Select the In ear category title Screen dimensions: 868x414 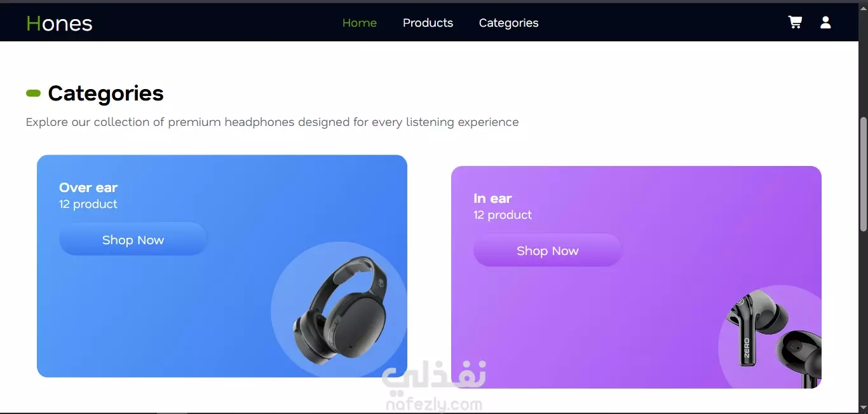(x=492, y=198)
